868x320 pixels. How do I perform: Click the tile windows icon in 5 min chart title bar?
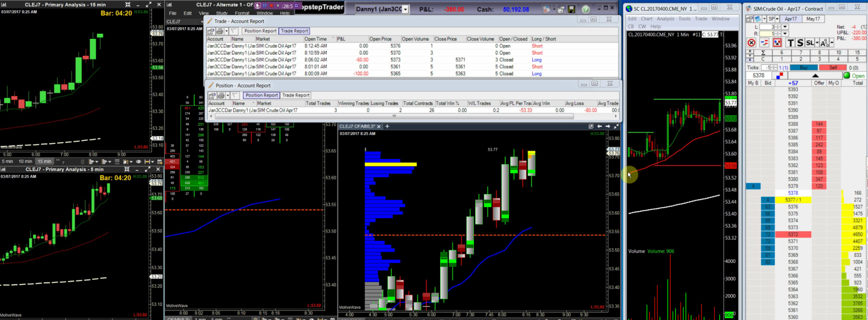(x=127, y=169)
